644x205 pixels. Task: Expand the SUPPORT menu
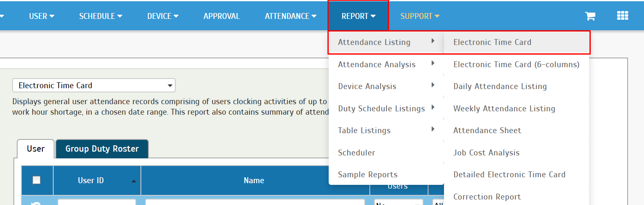point(420,16)
